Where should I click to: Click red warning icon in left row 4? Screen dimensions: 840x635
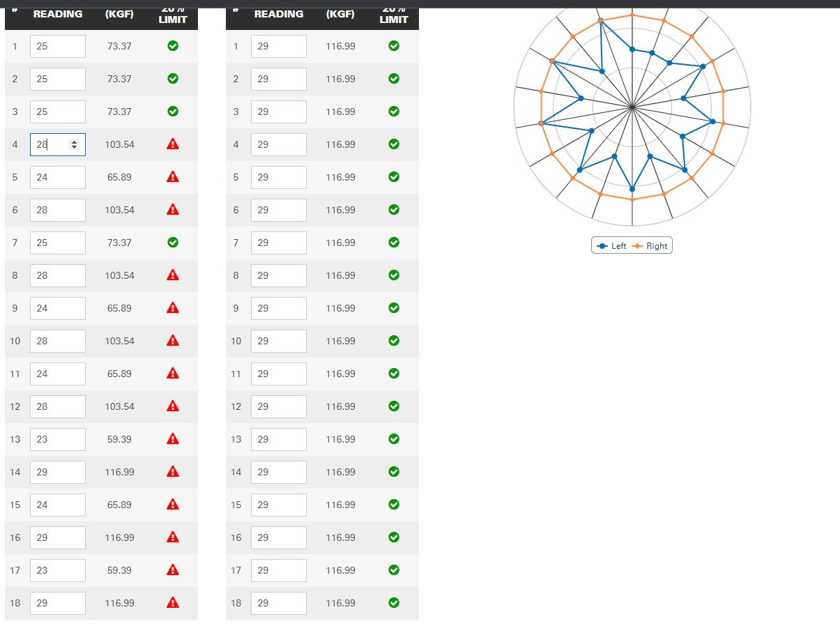tap(173, 144)
